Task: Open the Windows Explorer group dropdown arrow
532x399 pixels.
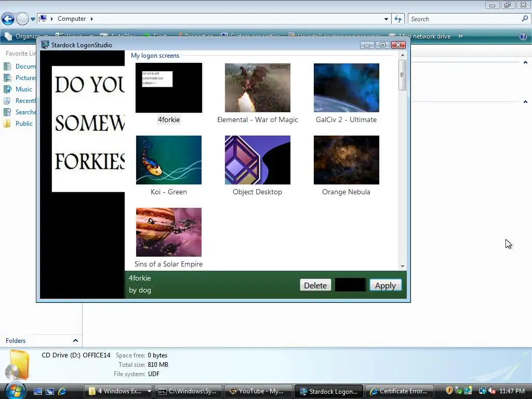Action: click(149, 391)
